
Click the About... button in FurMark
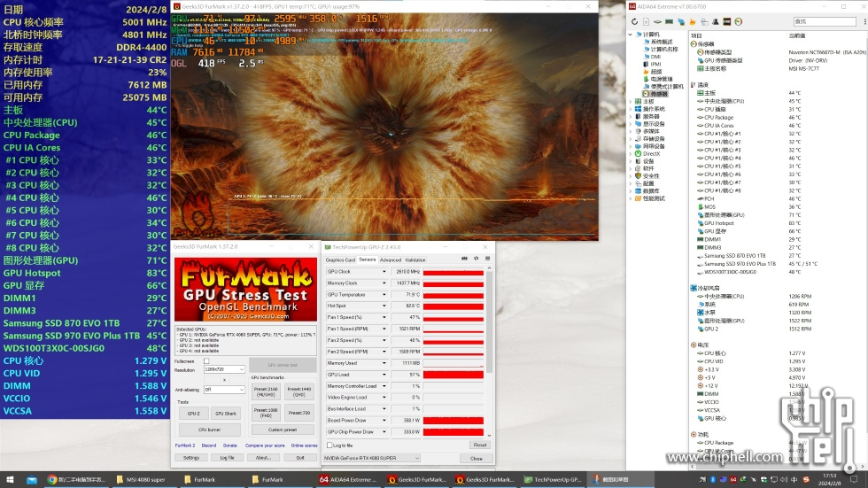click(263, 458)
